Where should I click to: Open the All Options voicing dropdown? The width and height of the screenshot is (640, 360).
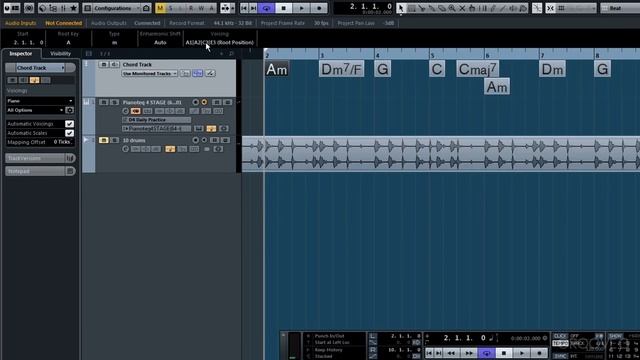point(35,110)
